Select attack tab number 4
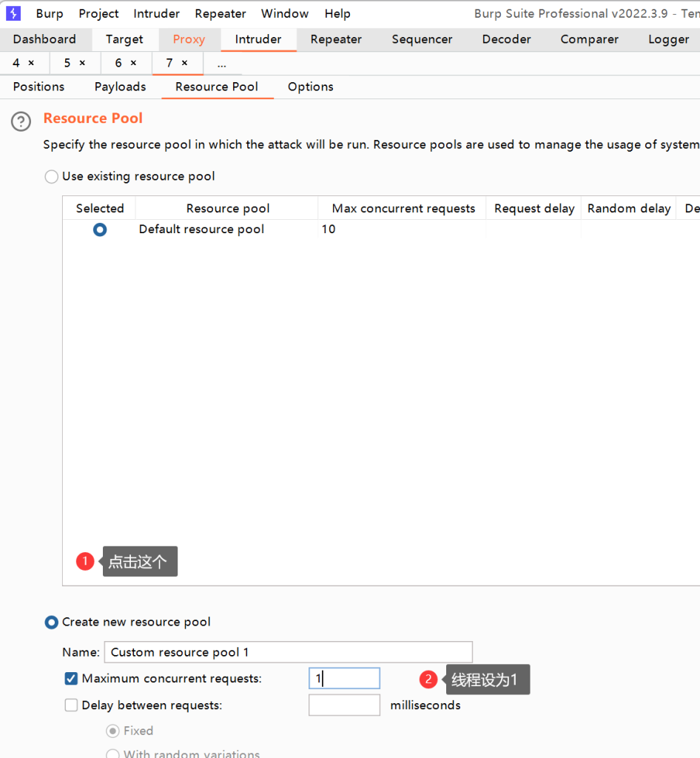Screen dimensions: 700x758 16,63
